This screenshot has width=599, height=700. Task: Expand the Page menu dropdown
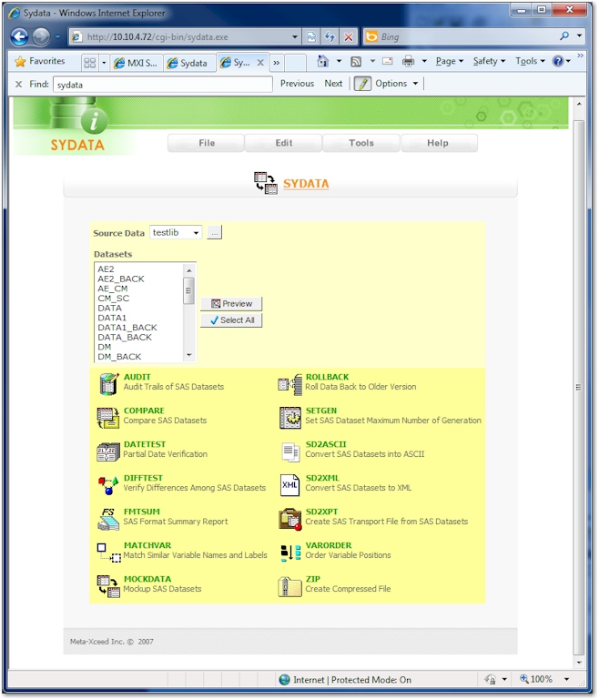[450, 61]
